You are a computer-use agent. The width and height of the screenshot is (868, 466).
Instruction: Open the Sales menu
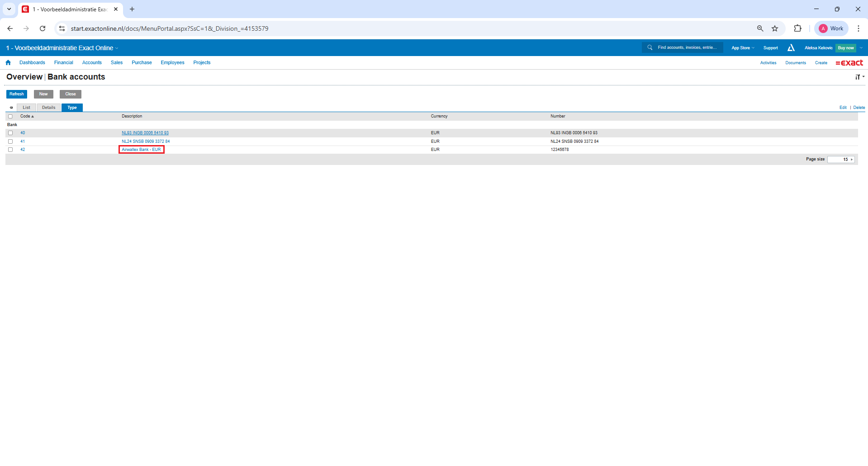[117, 62]
